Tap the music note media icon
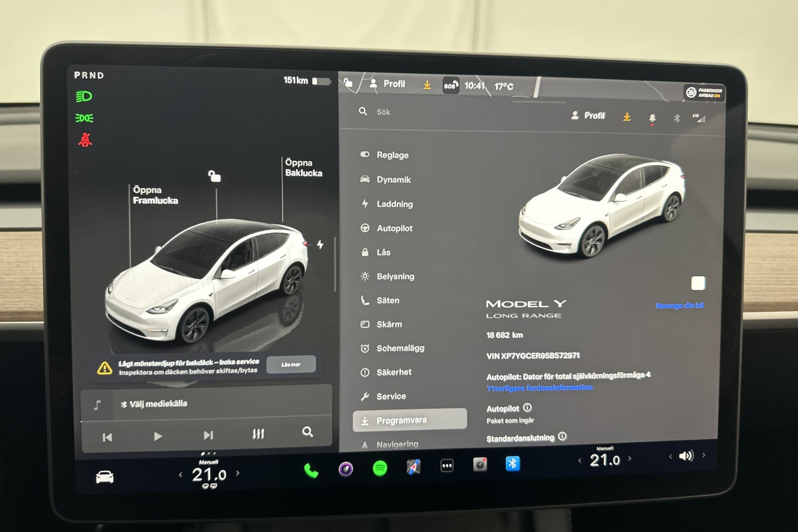 click(97, 405)
